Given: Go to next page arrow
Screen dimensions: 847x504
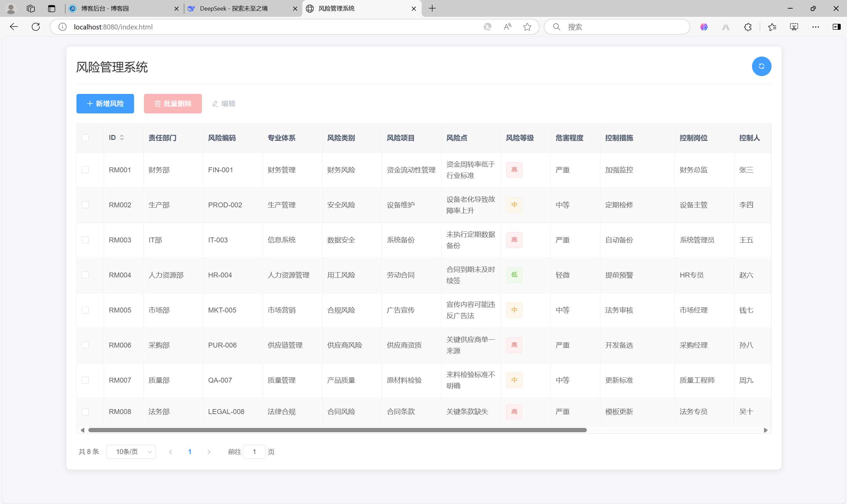Looking at the screenshot, I should (209, 452).
